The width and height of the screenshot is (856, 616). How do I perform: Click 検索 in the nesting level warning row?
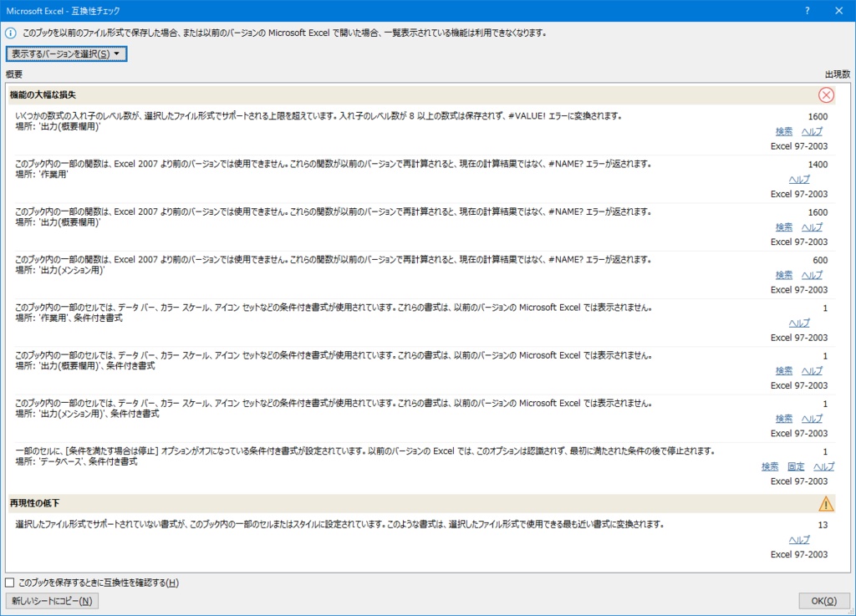click(x=784, y=131)
